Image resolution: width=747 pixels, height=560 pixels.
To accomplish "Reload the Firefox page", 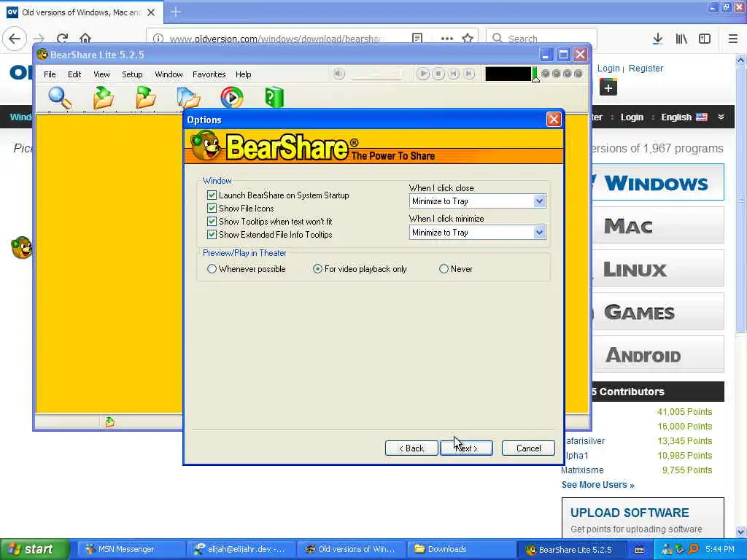I will coord(63,39).
